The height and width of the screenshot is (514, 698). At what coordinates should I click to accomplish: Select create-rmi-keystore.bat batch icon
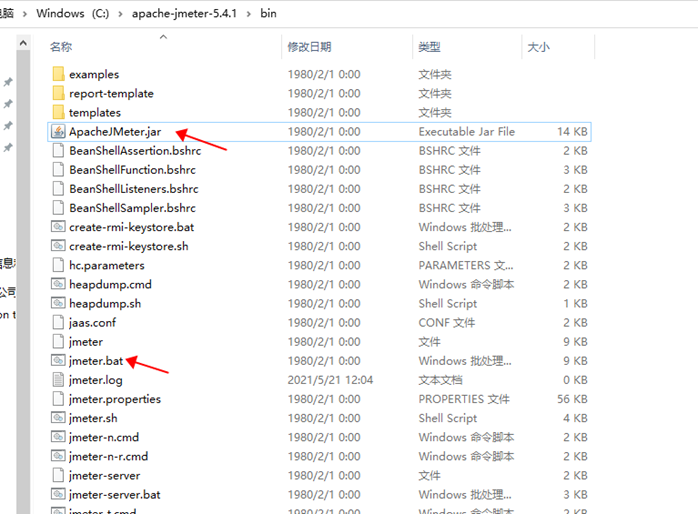[x=58, y=227]
